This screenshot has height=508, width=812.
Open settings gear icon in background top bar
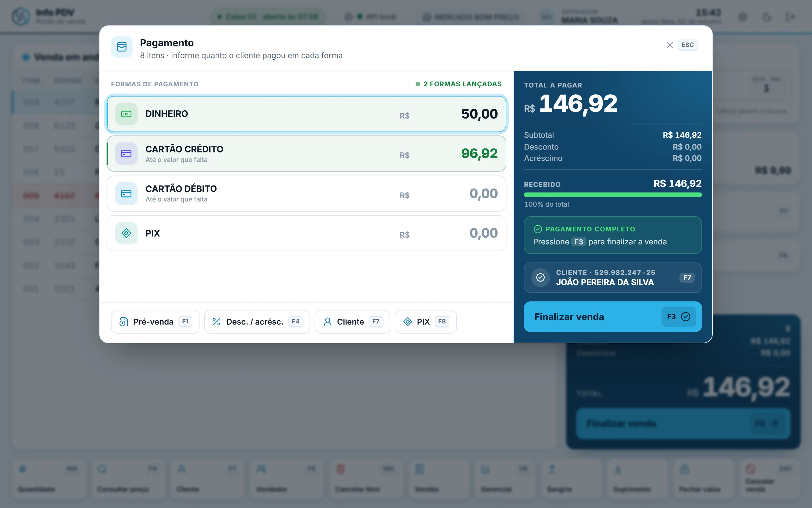point(743,17)
